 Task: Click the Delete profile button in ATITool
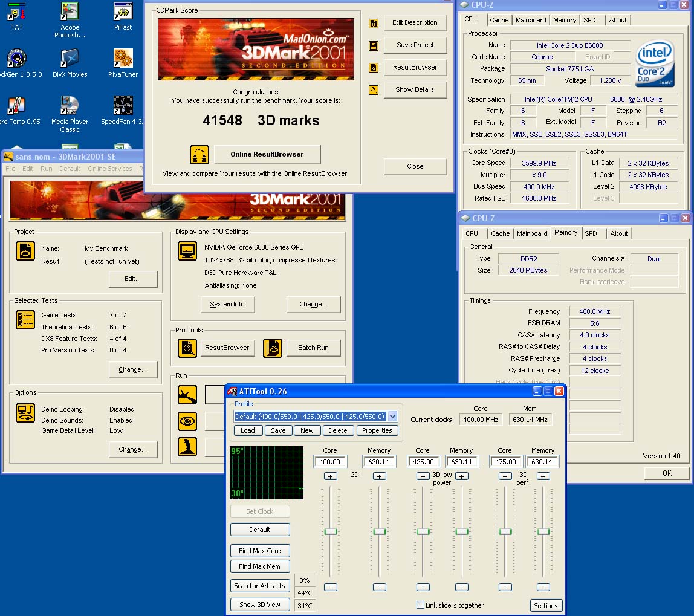pyautogui.click(x=338, y=430)
